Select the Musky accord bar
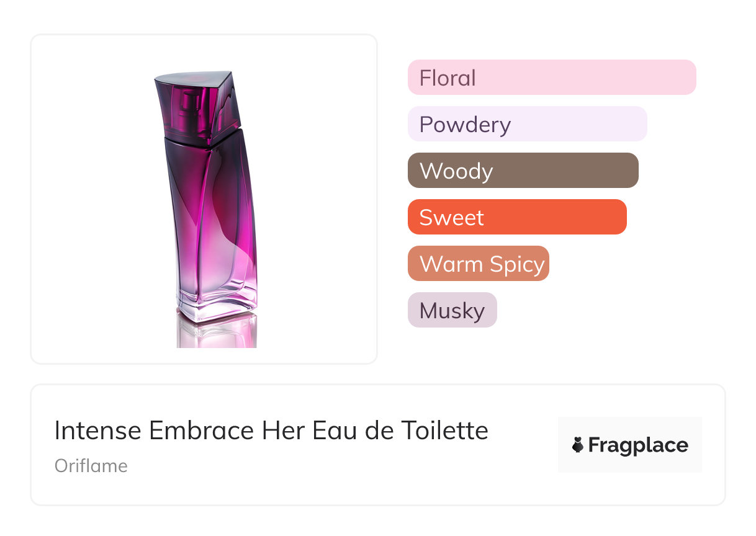 click(x=452, y=310)
